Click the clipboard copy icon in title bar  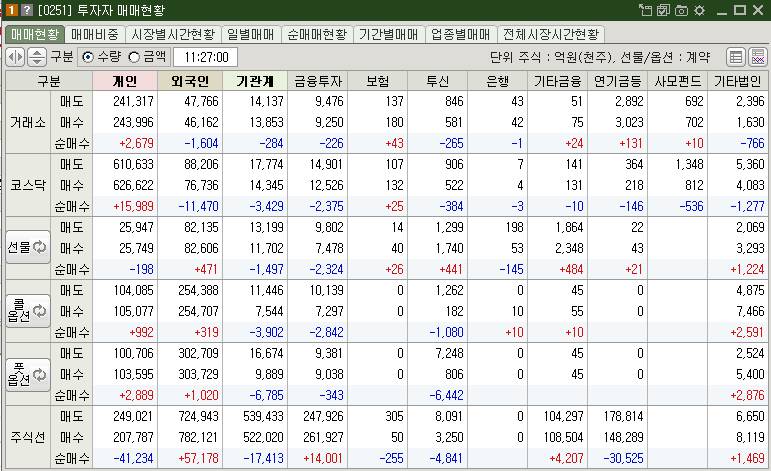pos(645,10)
